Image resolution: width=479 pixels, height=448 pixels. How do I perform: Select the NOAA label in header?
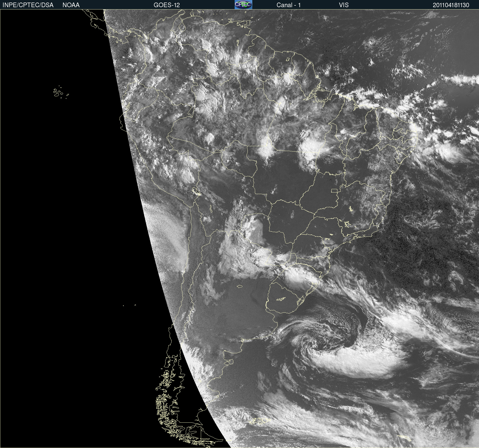71,5
